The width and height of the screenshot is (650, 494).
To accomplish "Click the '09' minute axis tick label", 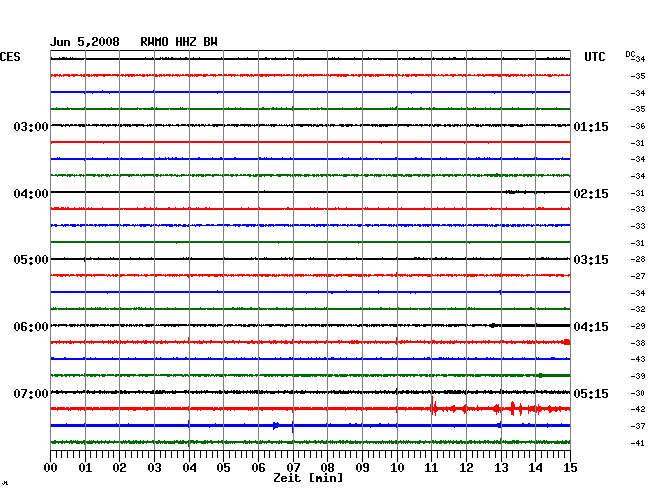I will pyautogui.click(x=362, y=468).
